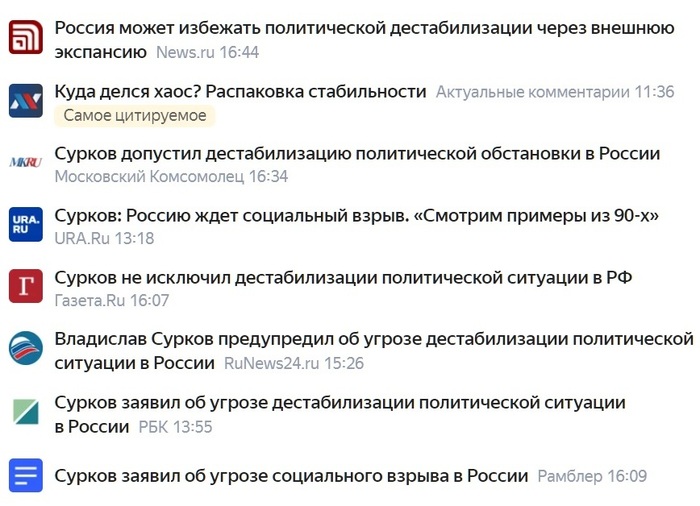Image resolution: width=700 pixels, height=506 pixels.
Task: Click the 'Актуальные комментарии 11:36' source label
Action: [555, 92]
